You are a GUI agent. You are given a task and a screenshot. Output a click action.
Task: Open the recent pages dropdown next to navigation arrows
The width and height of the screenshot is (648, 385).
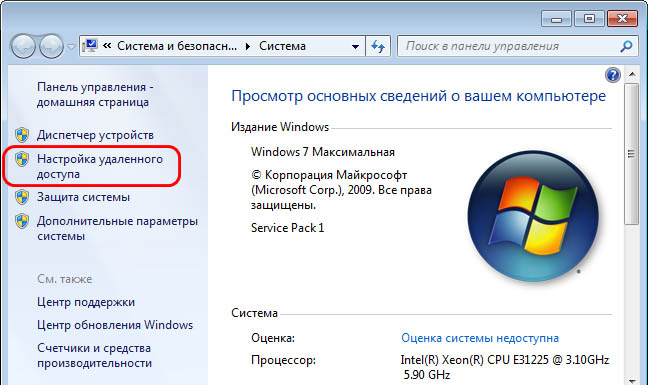(x=71, y=47)
